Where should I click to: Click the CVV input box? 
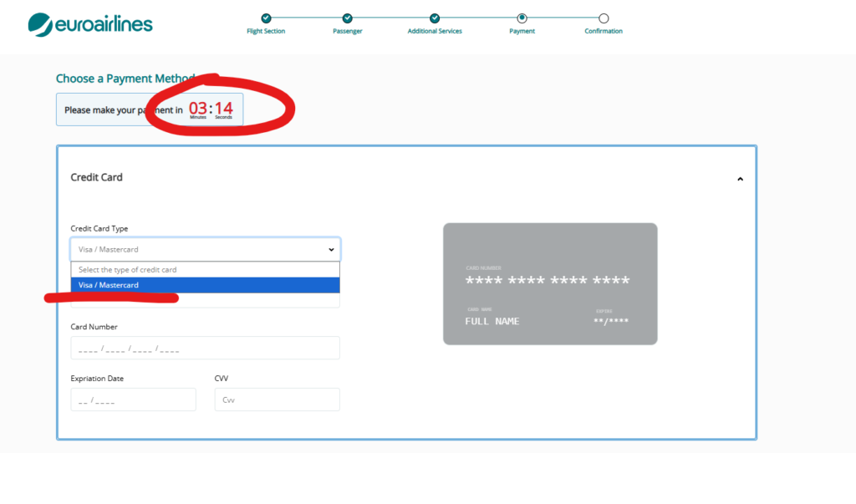pyautogui.click(x=277, y=400)
